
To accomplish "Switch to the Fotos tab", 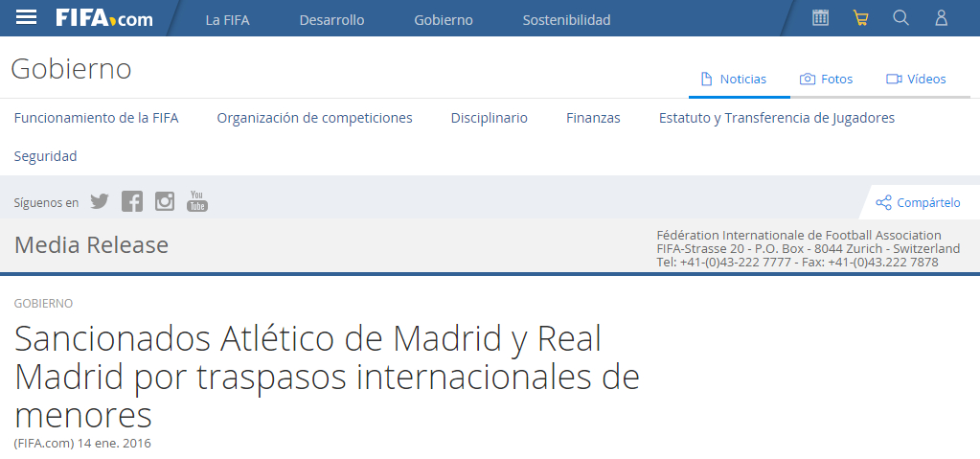I will 827,80.
